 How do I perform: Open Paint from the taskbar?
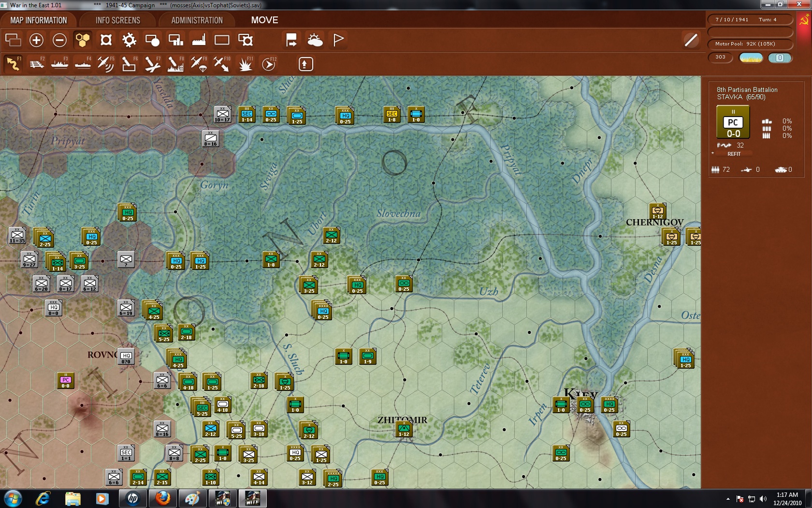[192, 498]
